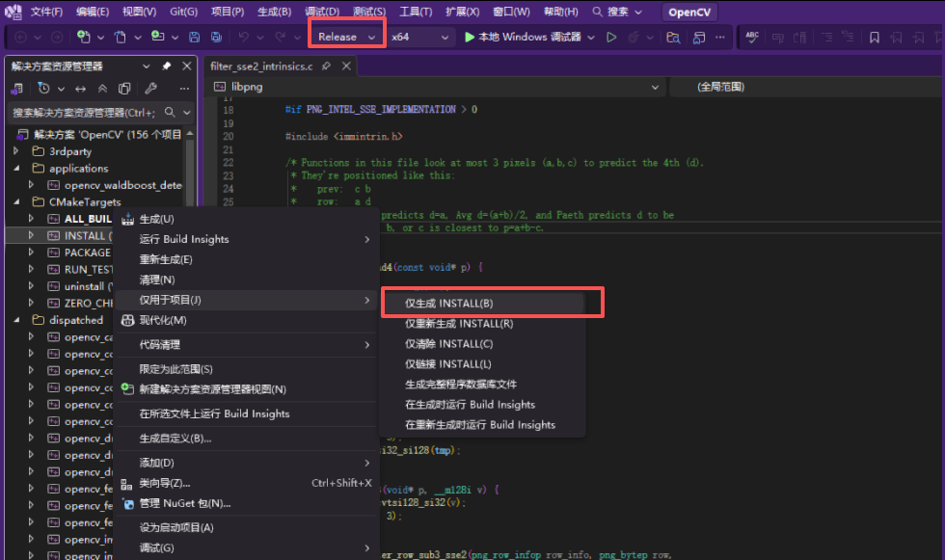945x560 pixels.
Task: Pin the Solution Explorer panel
Action: [x=167, y=67]
